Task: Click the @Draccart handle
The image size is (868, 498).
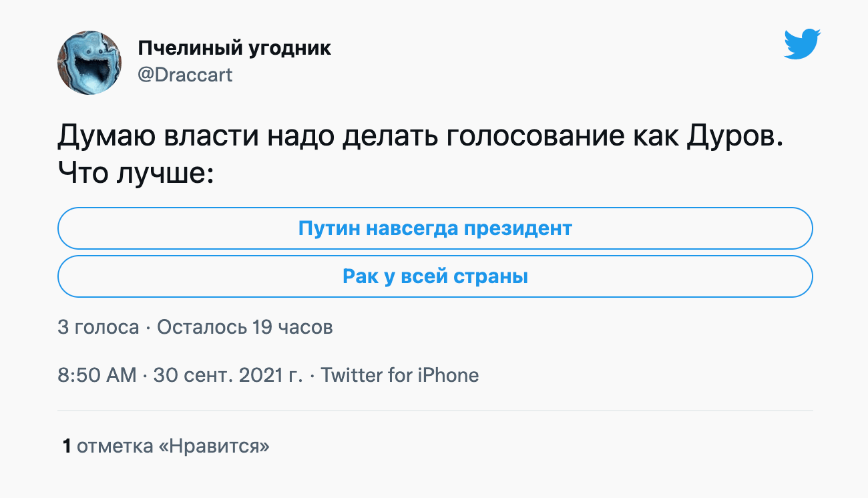Action: [x=185, y=74]
